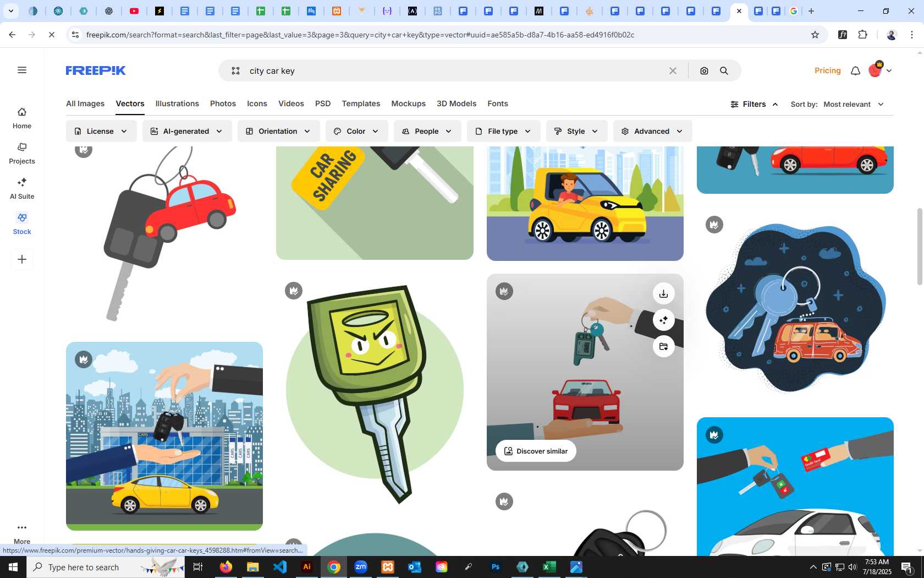
Task: Change sort order from Most relevant
Action: click(854, 104)
